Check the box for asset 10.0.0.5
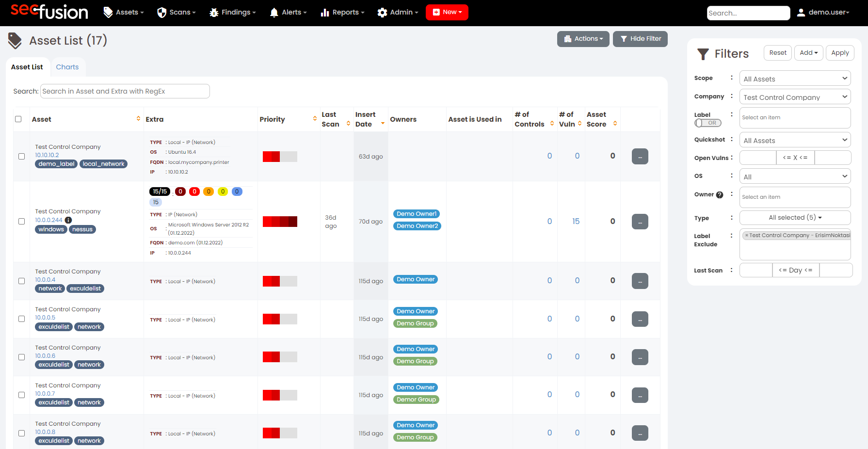This screenshot has height=449, width=868. pyautogui.click(x=21, y=319)
